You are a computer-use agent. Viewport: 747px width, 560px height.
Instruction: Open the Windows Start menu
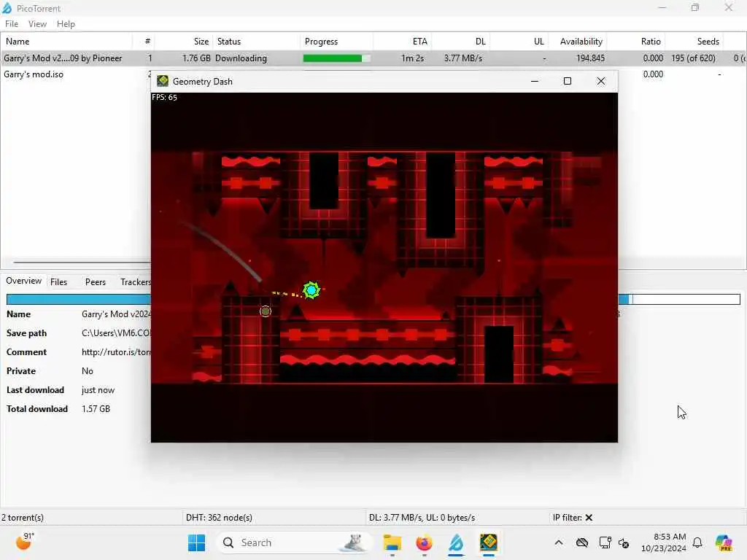pos(196,542)
